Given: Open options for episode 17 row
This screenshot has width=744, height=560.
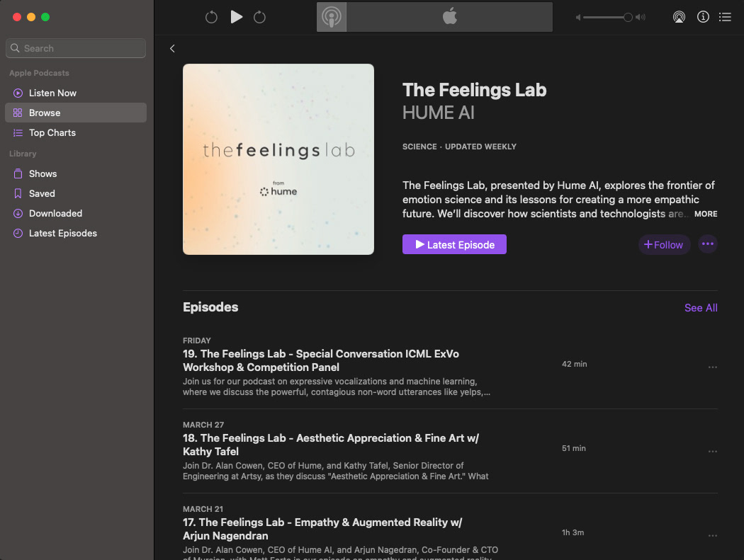Looking at the screenshot, I should coord(712,535).
